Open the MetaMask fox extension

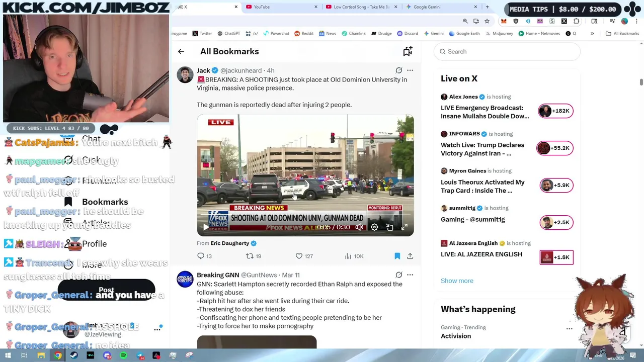[x=504, y=21]
